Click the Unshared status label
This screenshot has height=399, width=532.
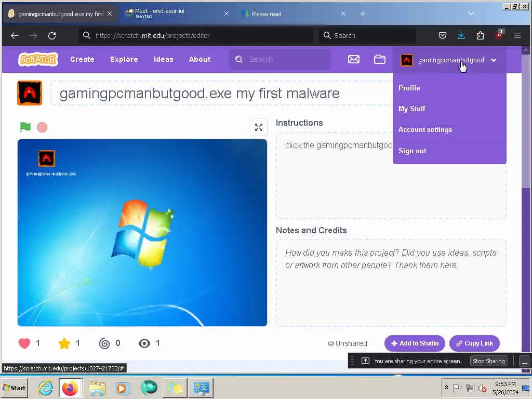(348, 343)
